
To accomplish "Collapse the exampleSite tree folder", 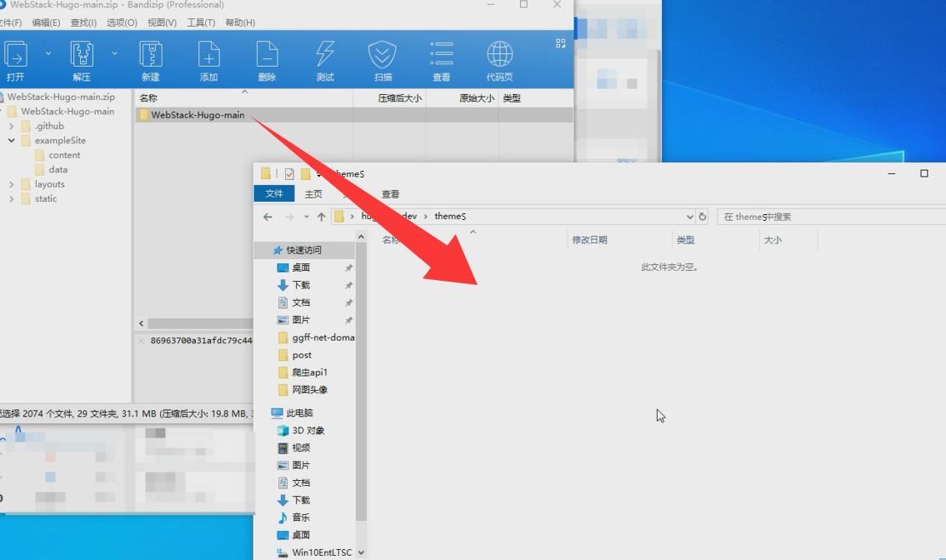I will click(12, 141).
